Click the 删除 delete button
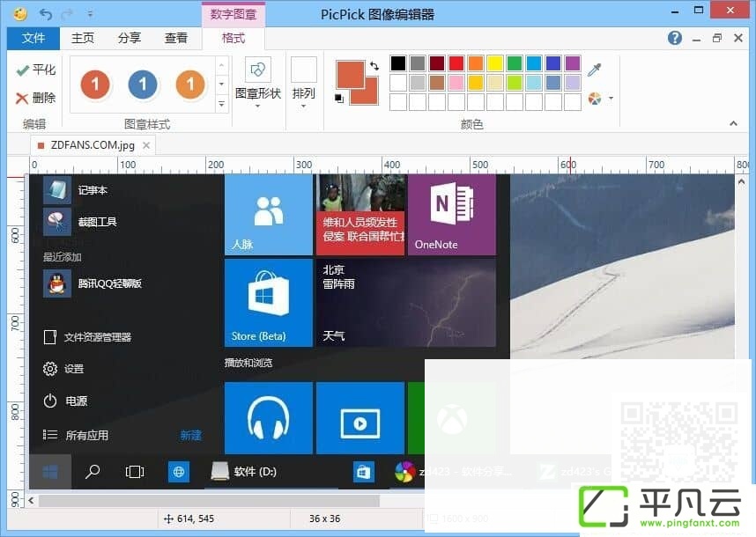 point(35,99)
